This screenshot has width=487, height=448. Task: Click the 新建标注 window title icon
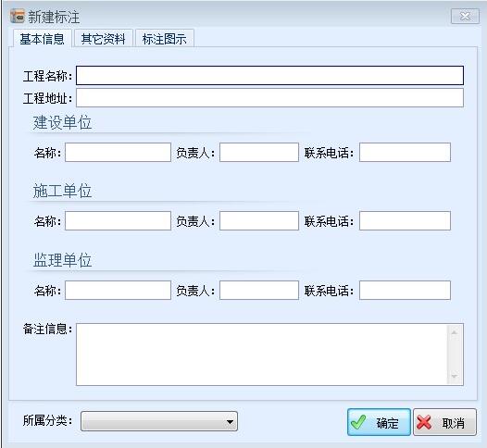click(x=17, y=17)
